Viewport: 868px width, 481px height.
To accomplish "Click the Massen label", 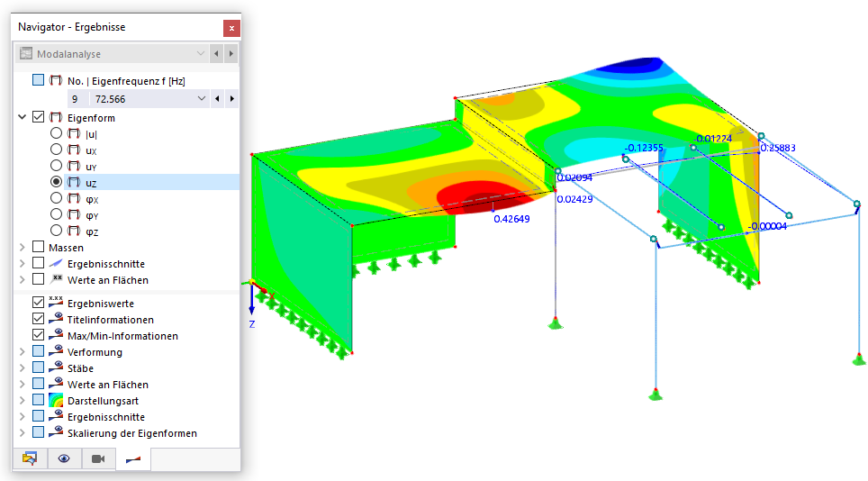I will pos(66,248).
